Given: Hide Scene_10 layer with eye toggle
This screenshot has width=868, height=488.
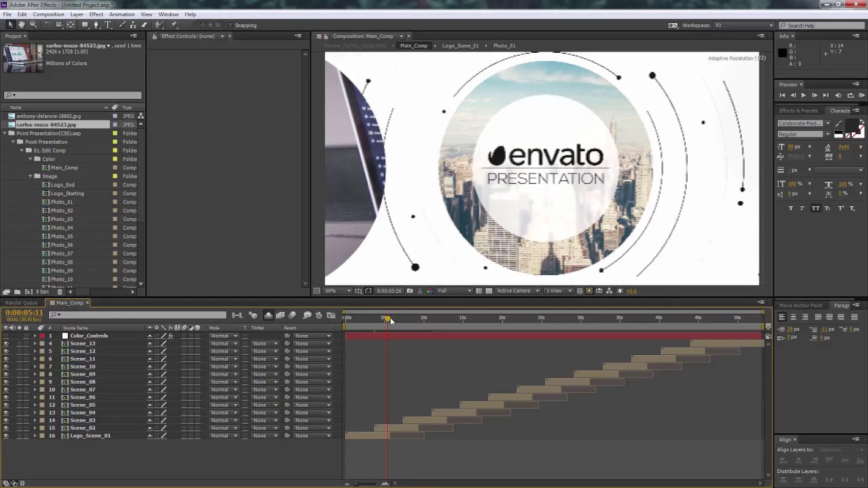Looking at the screenshot, I should coord(6,367).
